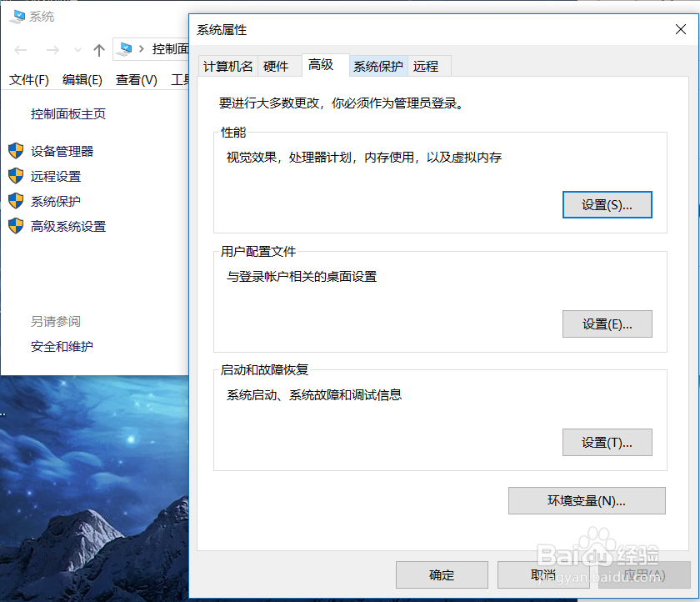This screenshot has height=602, width=700.
Task: Click the shield icon by 高级系统设置
Action: coord(15,226)
